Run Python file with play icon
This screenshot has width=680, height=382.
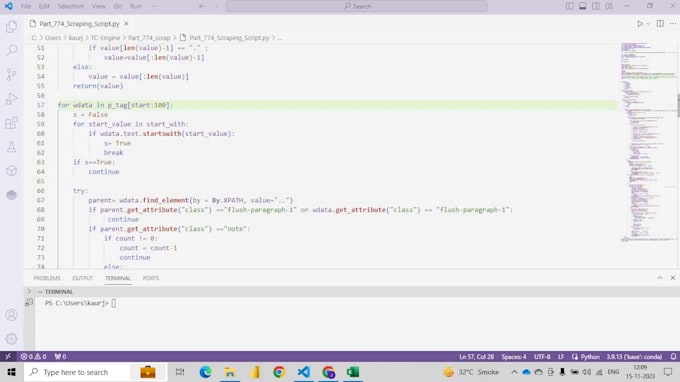[x=640, y=24]
